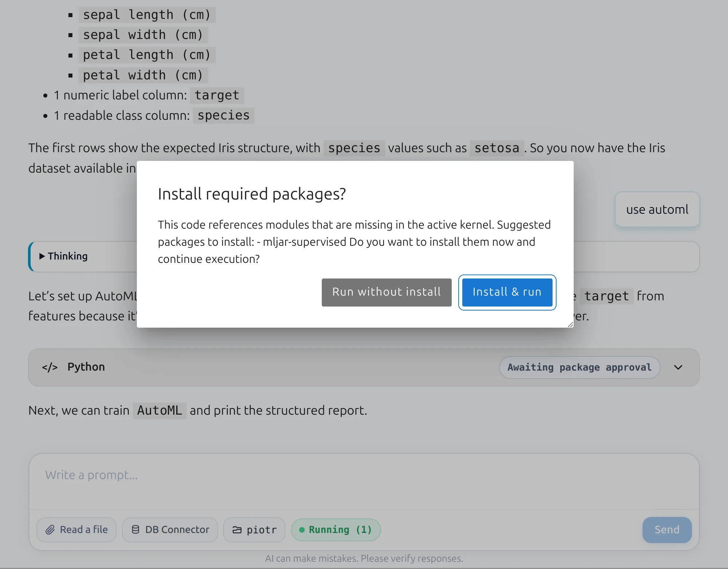Click the Thinking disclosure triangle
This screenshot has height=569, width=728.
43,256
